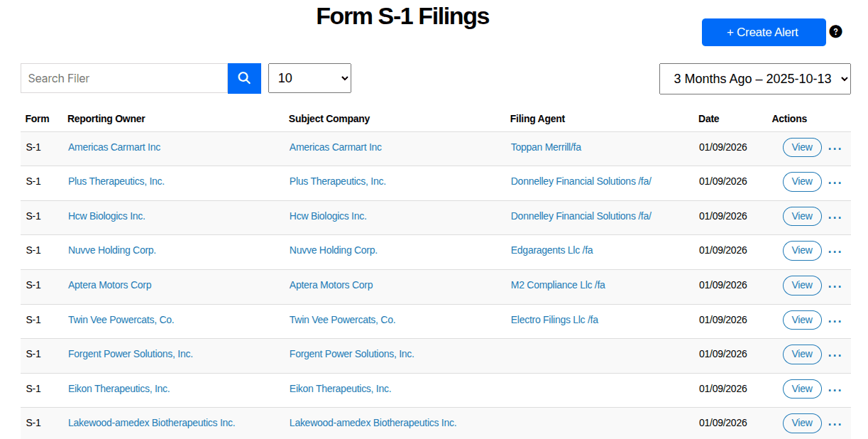Open Aptera Motors Corp reporting owner link
This screenshot has width=868, height=439.
point(110,285)
